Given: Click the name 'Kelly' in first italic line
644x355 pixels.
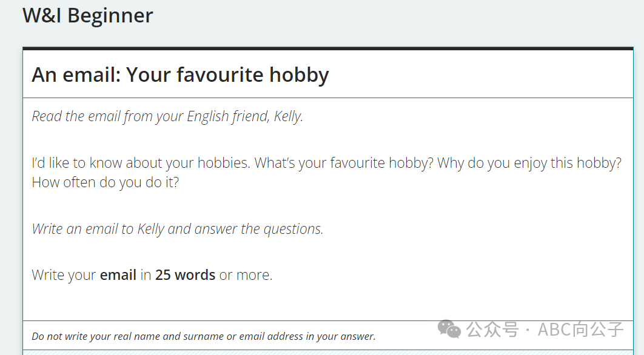Looking at the screenshot, I should pos(288,116).
